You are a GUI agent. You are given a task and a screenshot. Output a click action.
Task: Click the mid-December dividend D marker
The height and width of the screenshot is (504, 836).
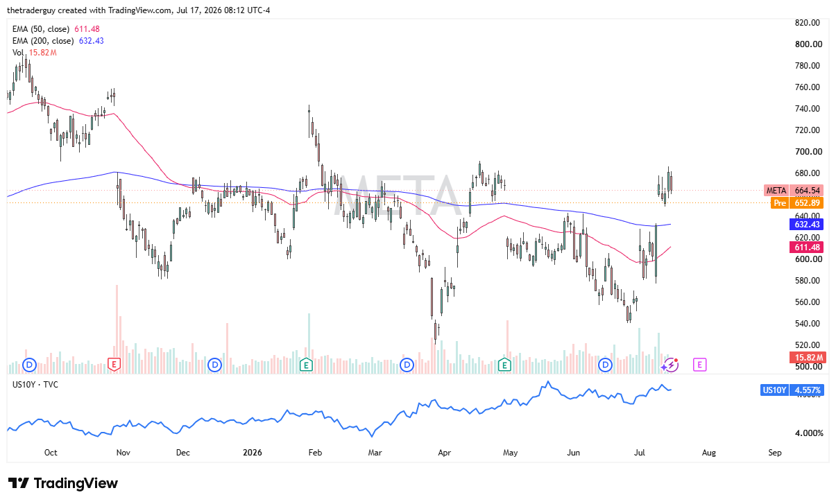coord(214,364)
